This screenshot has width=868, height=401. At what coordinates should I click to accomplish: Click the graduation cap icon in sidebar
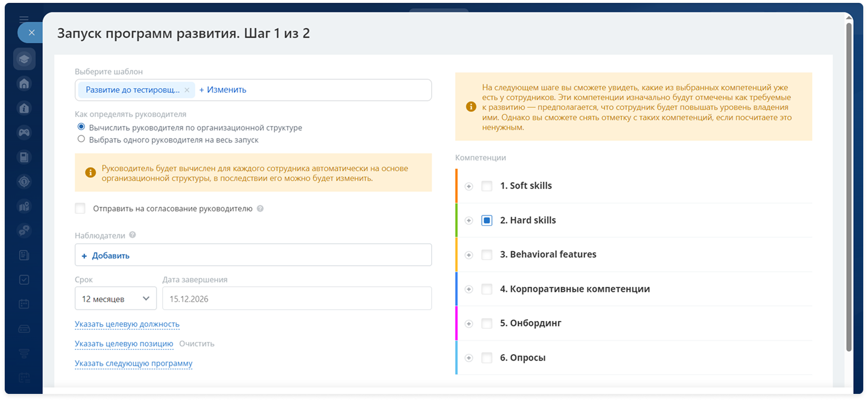(x=24, y=59)
